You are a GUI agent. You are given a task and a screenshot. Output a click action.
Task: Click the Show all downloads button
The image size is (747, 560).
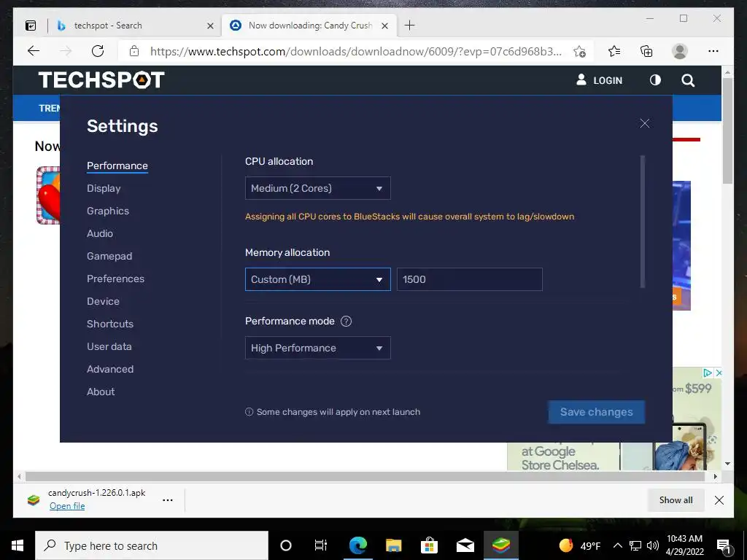676,500
